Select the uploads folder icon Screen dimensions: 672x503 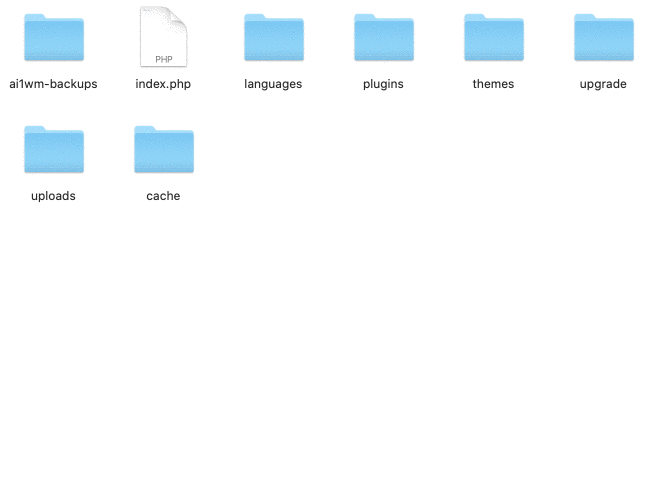[x=54, y=150]
